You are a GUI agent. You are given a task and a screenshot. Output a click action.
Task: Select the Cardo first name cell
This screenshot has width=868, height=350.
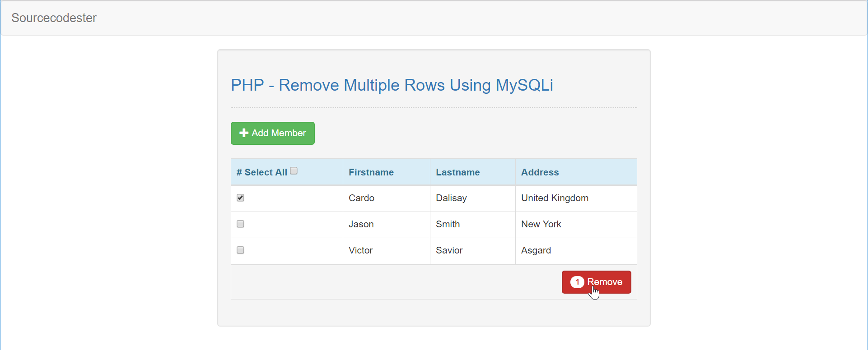[361, 198]
